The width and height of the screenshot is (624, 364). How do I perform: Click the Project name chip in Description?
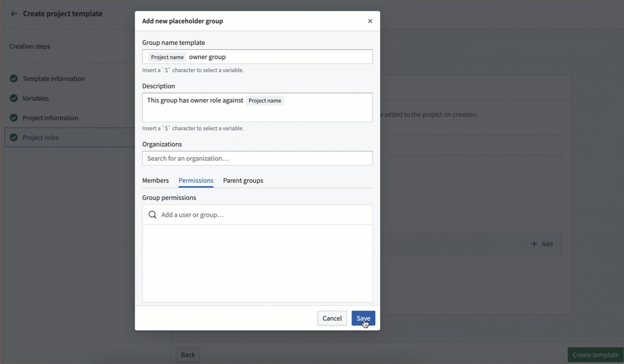pyautogui.click(x=265, y=101)
